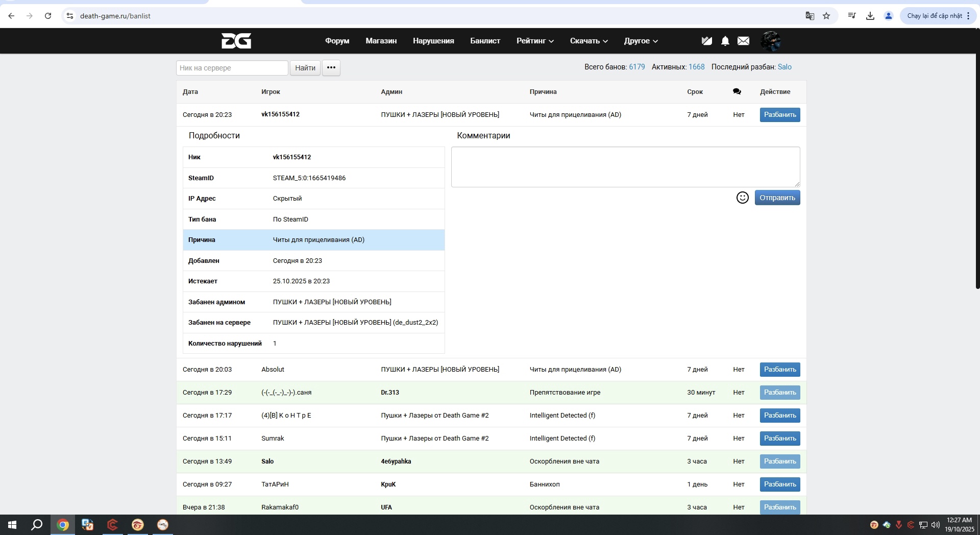This screenshot has width=980, height=535.
Task: Open the notifications bell icon
Action: (725, 41)
